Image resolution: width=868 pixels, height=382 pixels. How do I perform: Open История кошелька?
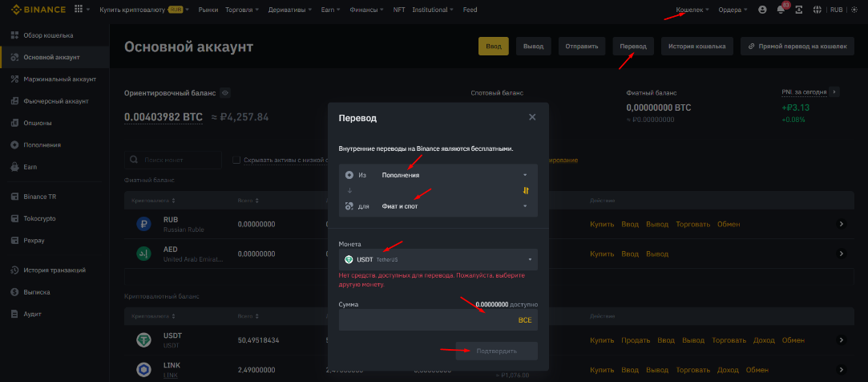coord(697,46)
